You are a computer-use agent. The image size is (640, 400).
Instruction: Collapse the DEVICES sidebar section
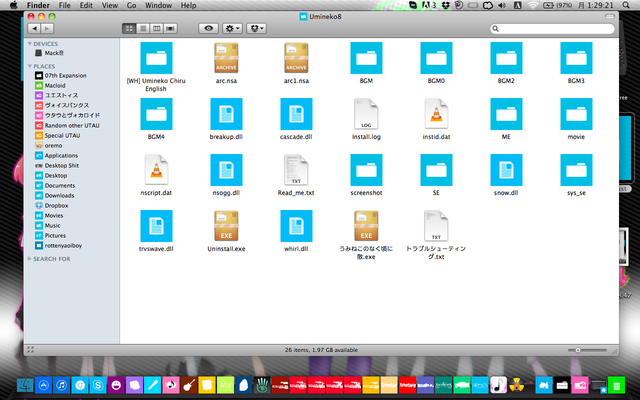point(29,44)
